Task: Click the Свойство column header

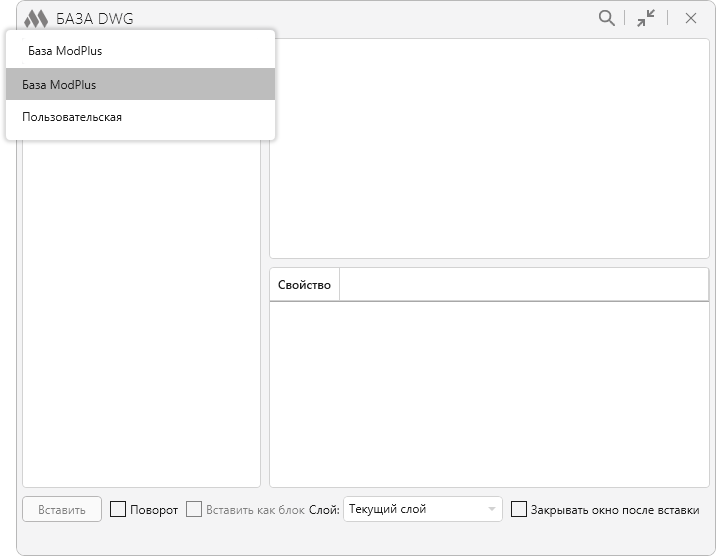Action: click(x=305, y=285)
